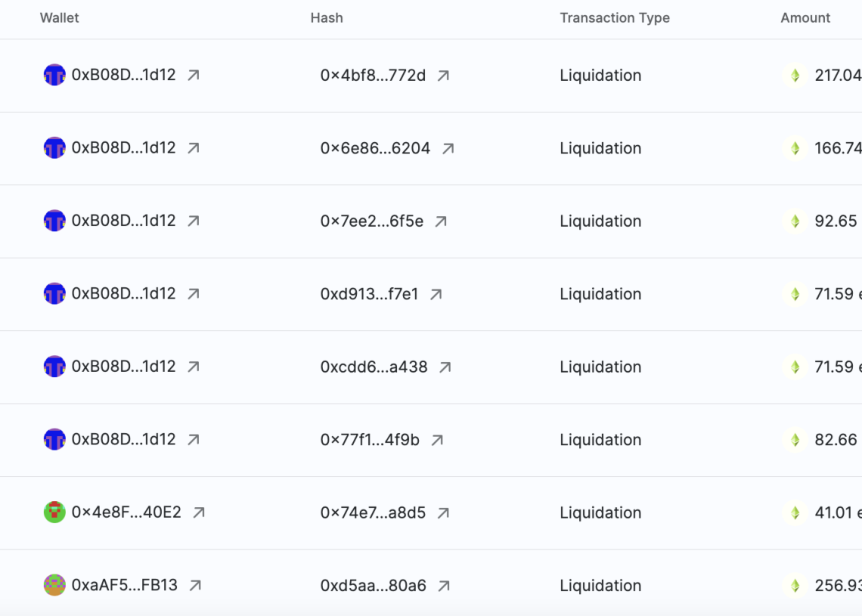
Task: Click Liquidation label in the 92.65 row
Action: [600, 221]
